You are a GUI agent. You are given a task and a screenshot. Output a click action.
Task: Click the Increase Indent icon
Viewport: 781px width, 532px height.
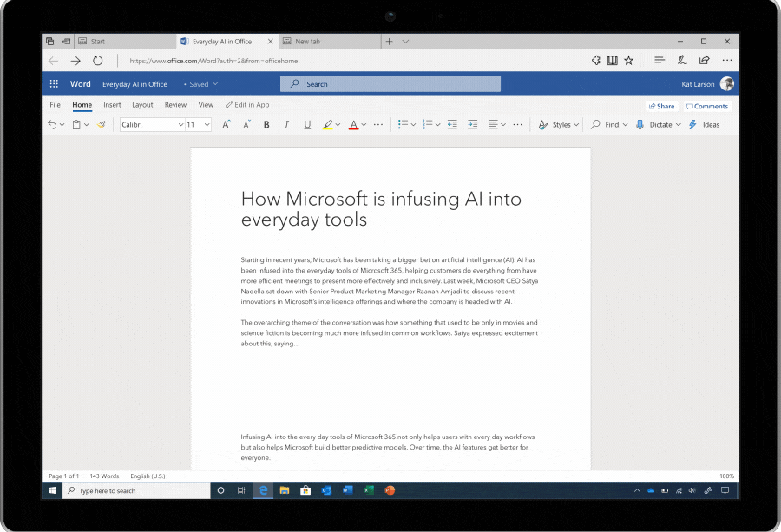coord(473,124)
